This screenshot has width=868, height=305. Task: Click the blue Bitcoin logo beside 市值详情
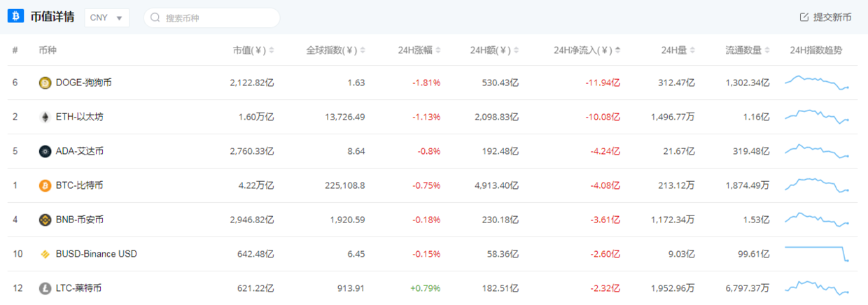(x=15, y=17)
